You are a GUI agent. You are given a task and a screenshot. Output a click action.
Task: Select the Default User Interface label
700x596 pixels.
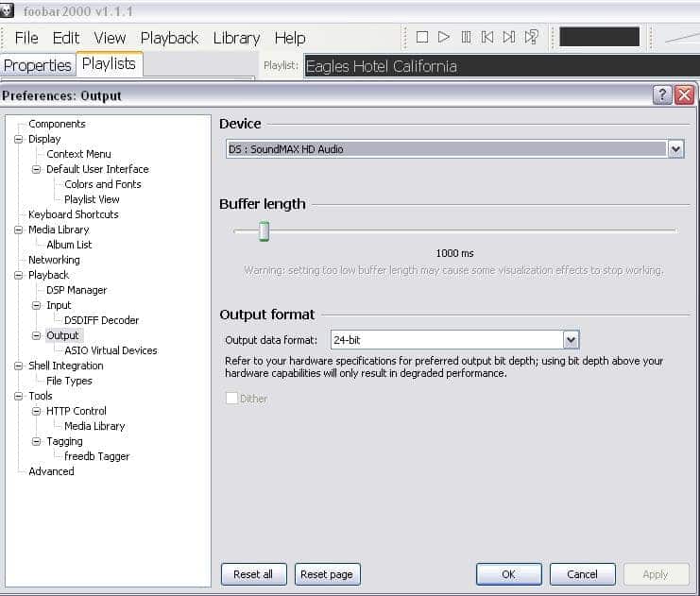click(97, 170)
